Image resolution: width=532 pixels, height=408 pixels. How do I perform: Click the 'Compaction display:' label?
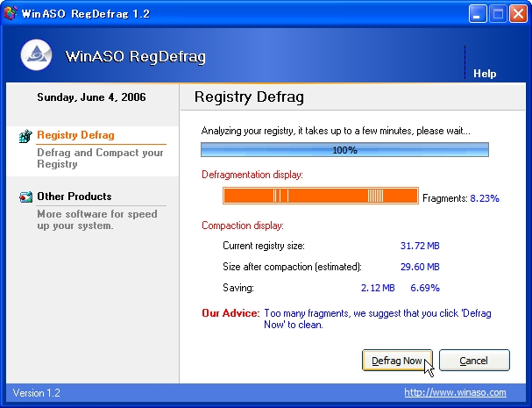243,225
